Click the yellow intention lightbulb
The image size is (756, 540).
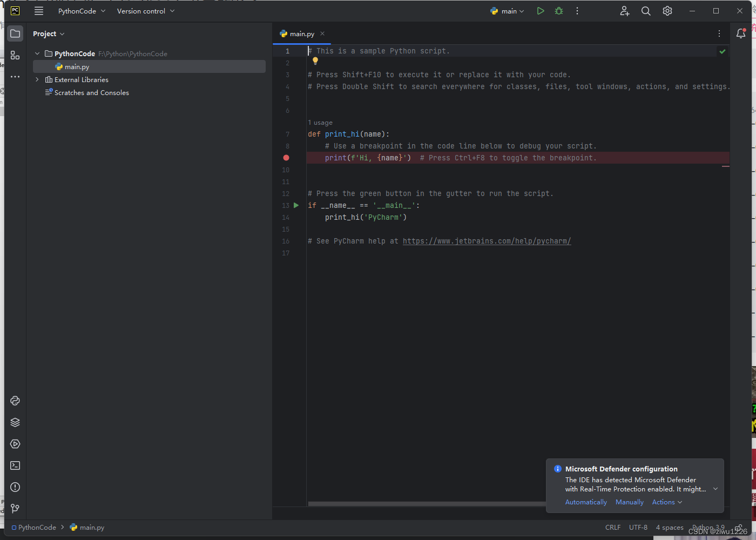tap(315, 61)
